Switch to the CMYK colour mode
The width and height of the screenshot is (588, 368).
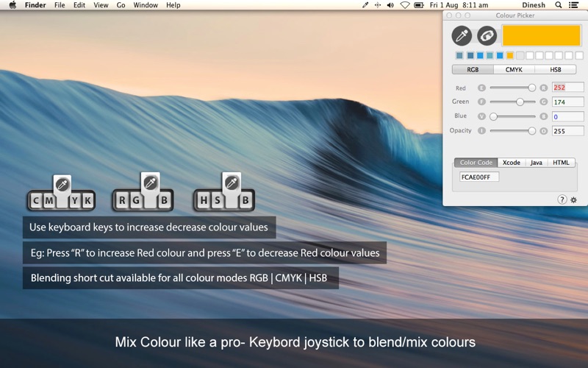514,70
